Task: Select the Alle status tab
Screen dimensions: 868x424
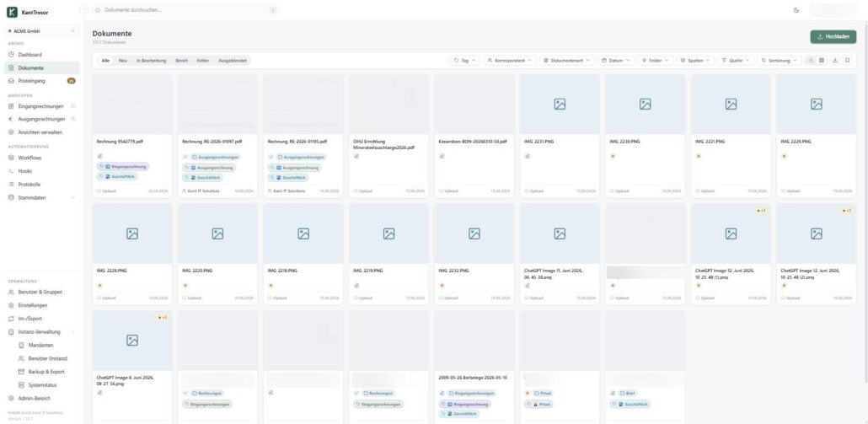Action: click(105, 61)
